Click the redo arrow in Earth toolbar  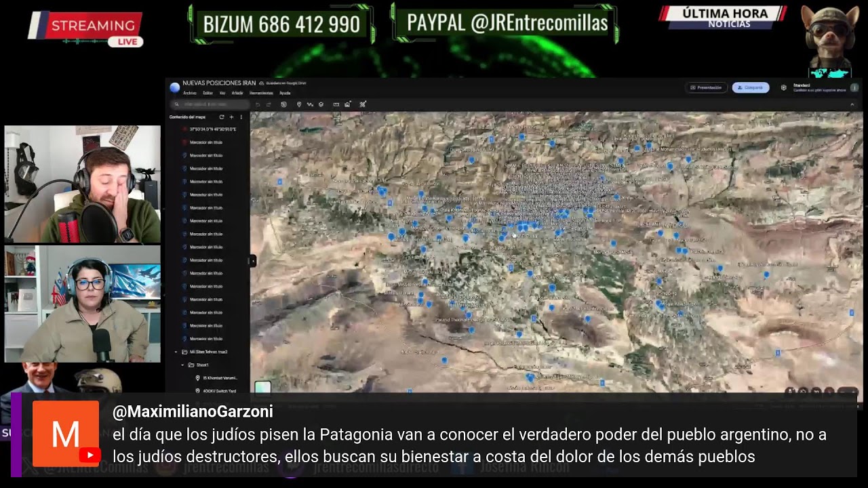[269, 104]
